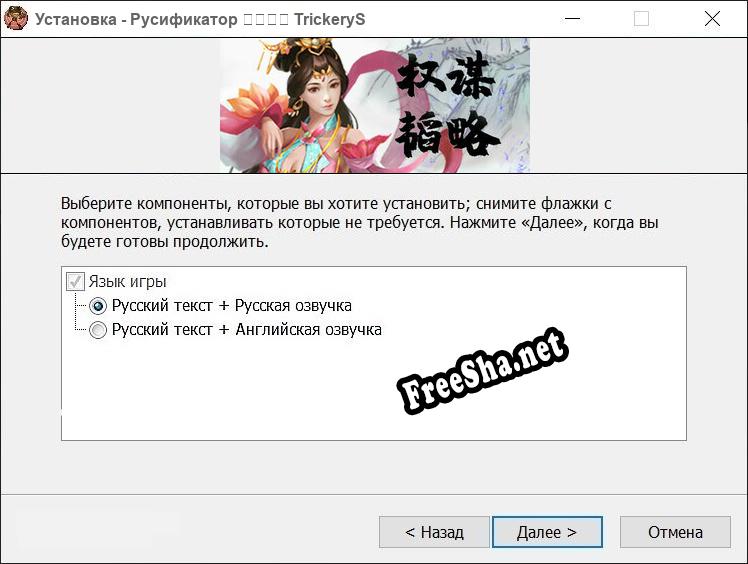This screenshot has height=564, width=748.
Task: Click the installer icon in title bar
Action: [x=17, y=18]
